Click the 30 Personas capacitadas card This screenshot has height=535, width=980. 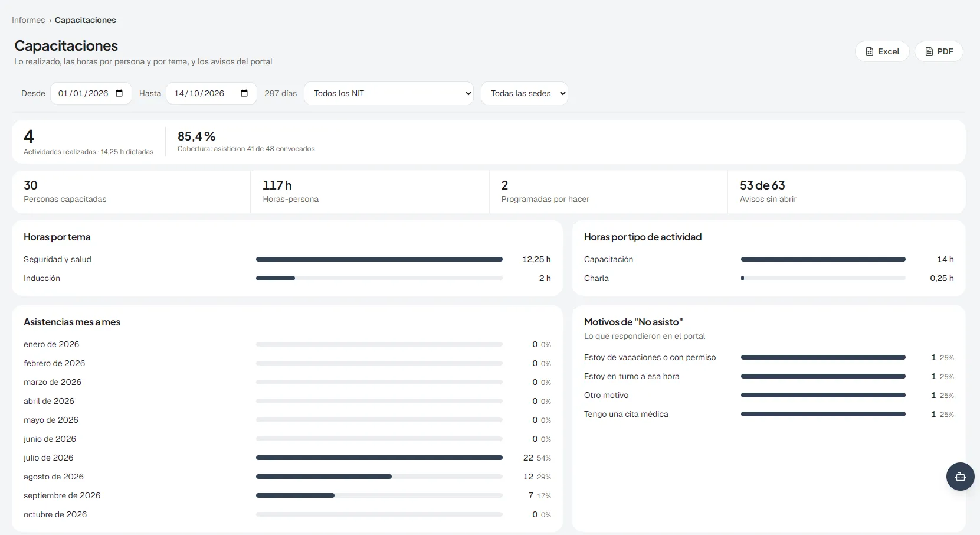pos(131,192)
